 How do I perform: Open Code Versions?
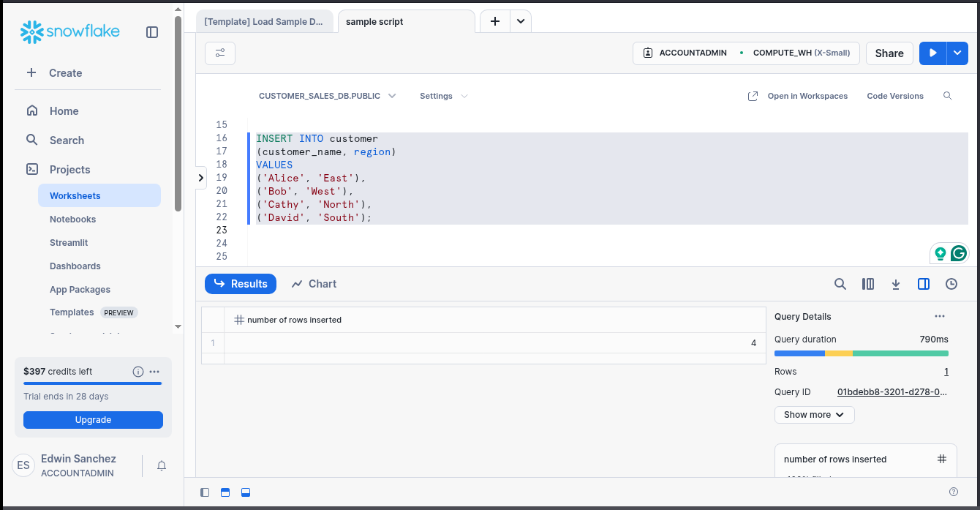(x=894, y=96)
